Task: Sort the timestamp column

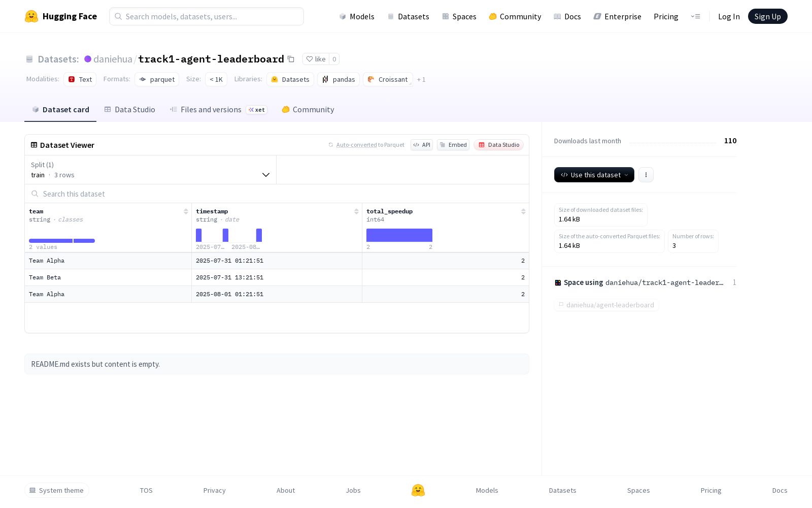Action: pyautogui.click(x=356, y=211)
